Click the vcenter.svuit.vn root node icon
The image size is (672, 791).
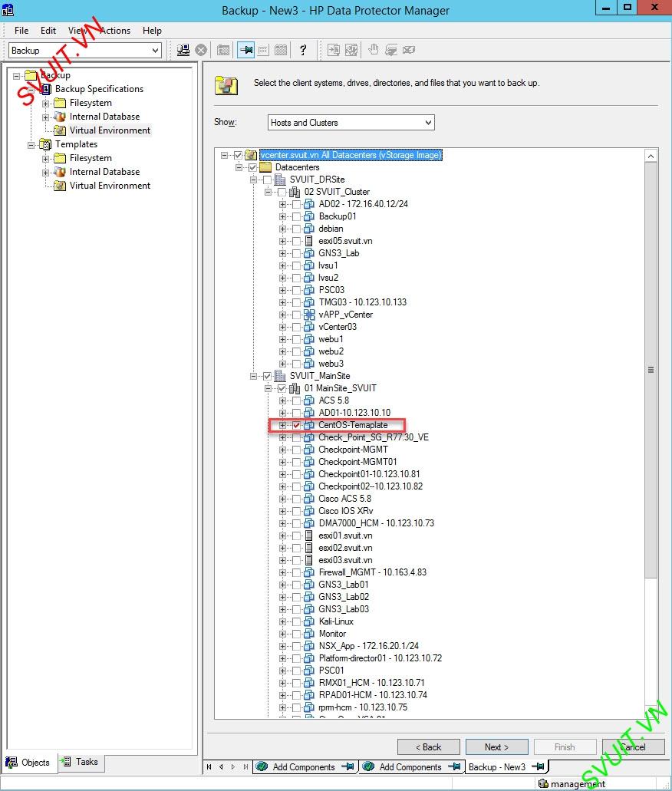(251, 155)
